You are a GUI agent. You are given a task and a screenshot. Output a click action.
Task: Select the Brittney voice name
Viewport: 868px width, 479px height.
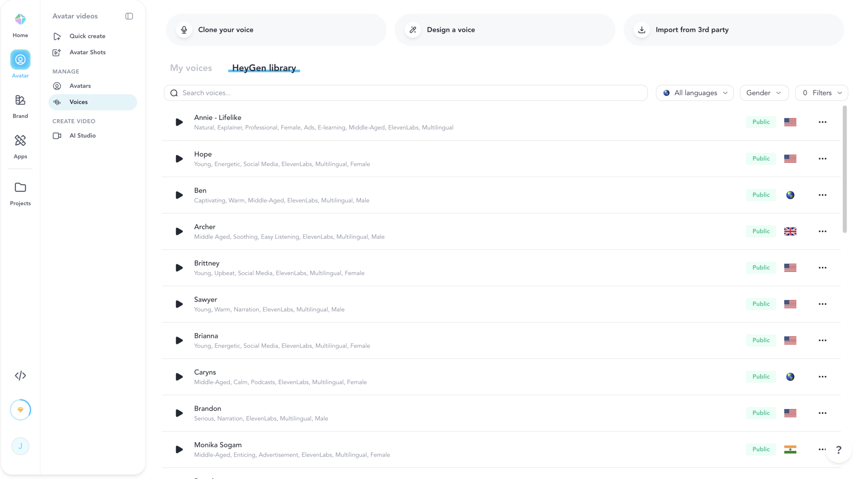(x=207, y=263)
